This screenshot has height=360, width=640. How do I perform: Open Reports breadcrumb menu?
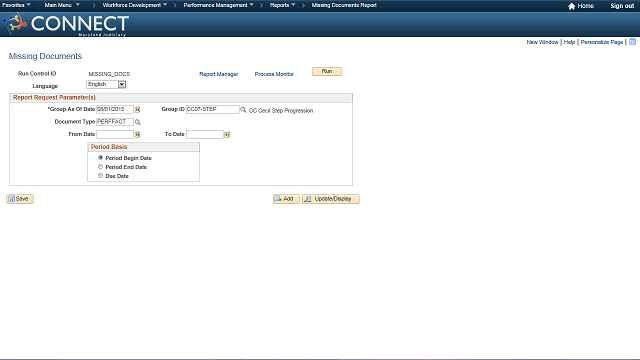[x=282, y=5]
